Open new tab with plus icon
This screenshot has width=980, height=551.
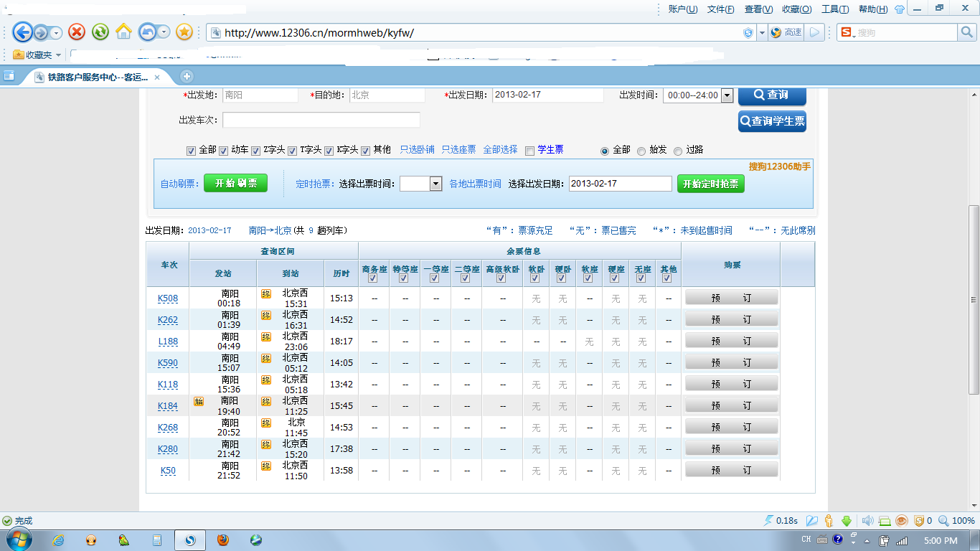187,76
